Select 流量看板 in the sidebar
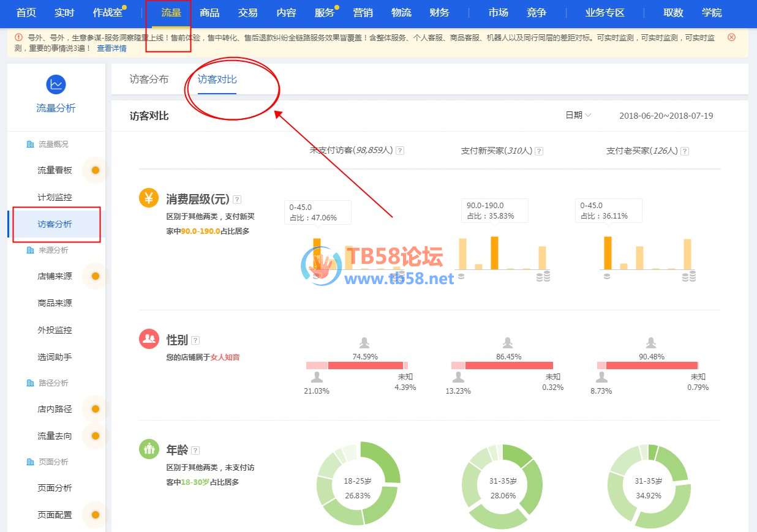 pos(55,170)
